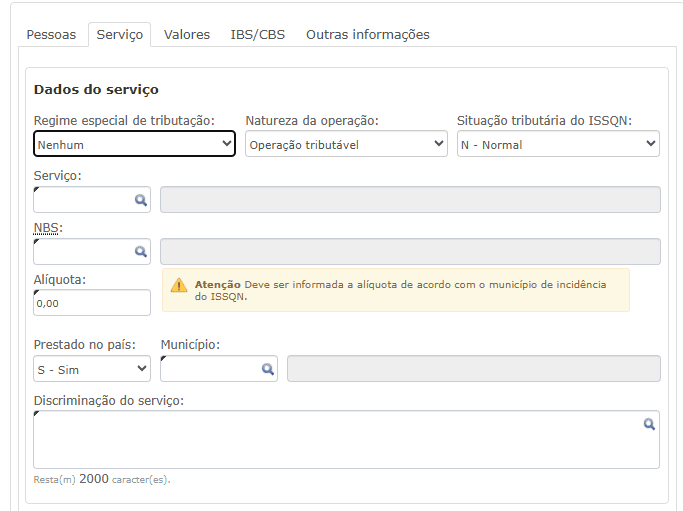683x511 pixels.
Task: Open the Serviço field search magnifier
Action: click(x=141, y=200)
